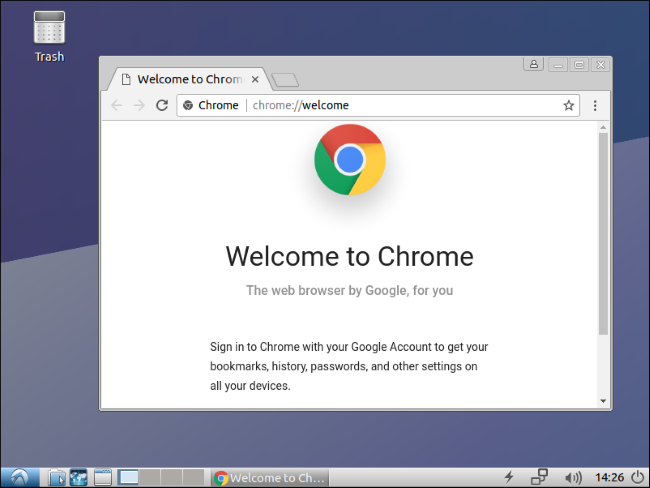The image size is (650, 488).
Task: Click the battery power indicator in the tray
Action: [x=508, y=477]
